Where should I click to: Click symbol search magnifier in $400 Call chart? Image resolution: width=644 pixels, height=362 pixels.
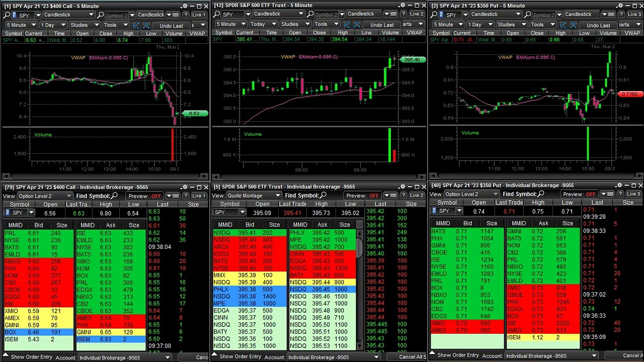point(8,15)
